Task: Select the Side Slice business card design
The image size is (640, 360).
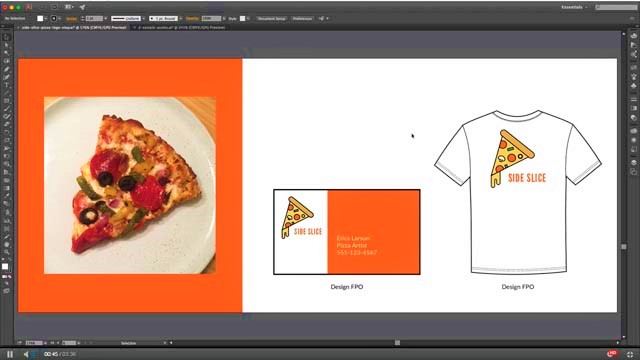Action: pyautogui.click(x=347, y=232)
